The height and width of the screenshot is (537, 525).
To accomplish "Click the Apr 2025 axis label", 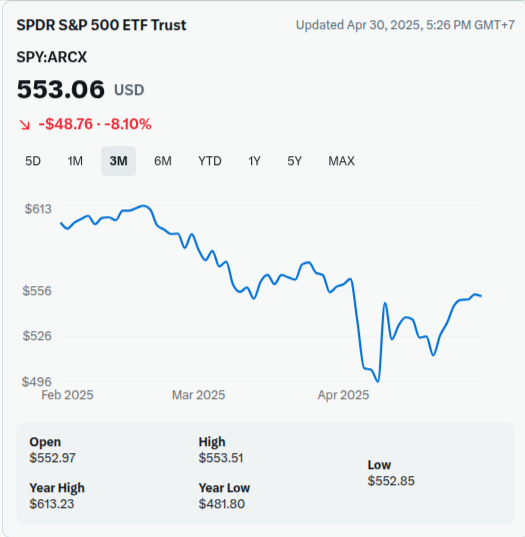I will 343,395.
